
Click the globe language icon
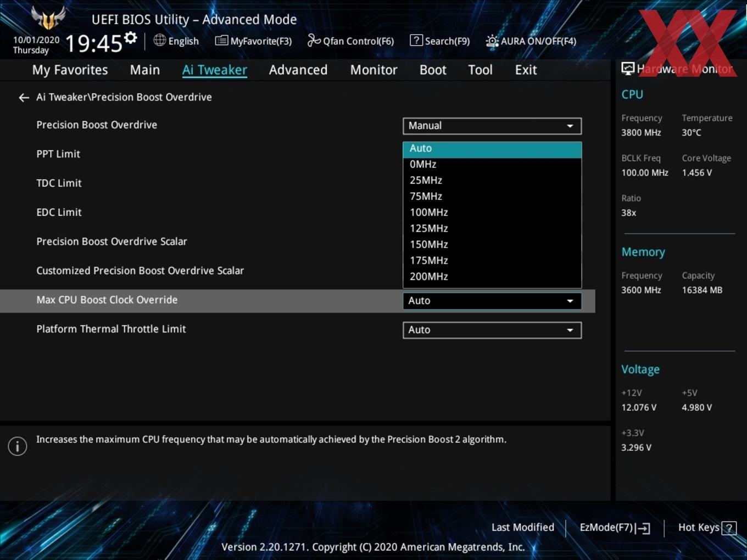(159, 40)
